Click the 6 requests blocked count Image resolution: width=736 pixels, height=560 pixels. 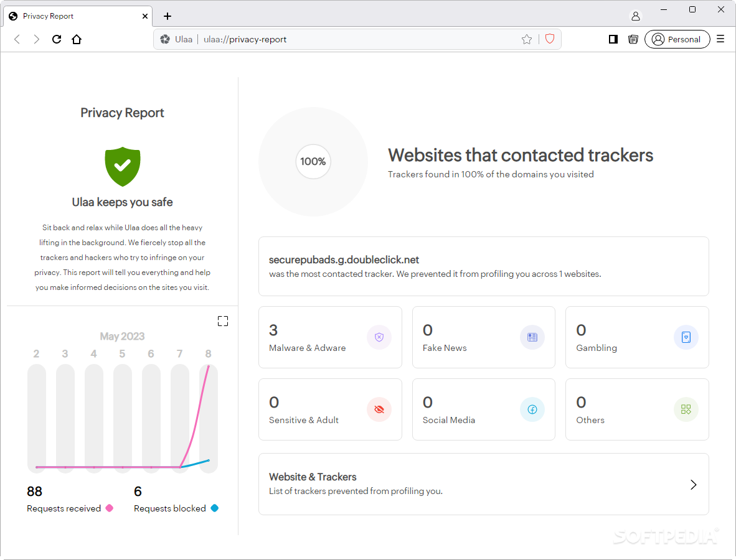tap(138, 492)
